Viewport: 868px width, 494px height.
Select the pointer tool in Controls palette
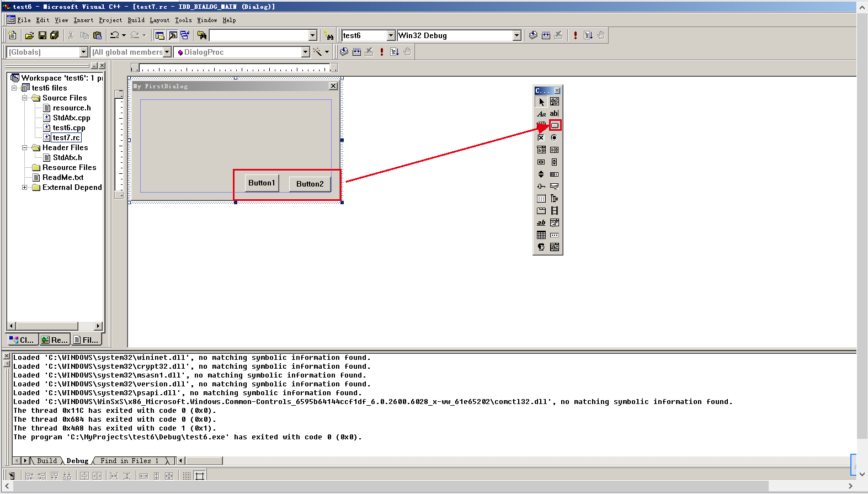(x=541, y=102)
